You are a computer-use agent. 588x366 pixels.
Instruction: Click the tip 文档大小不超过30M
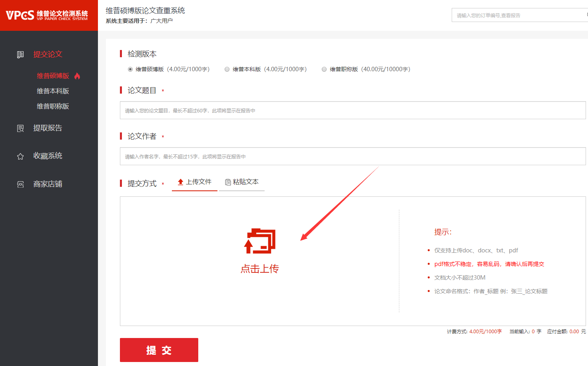pos(460,278)
